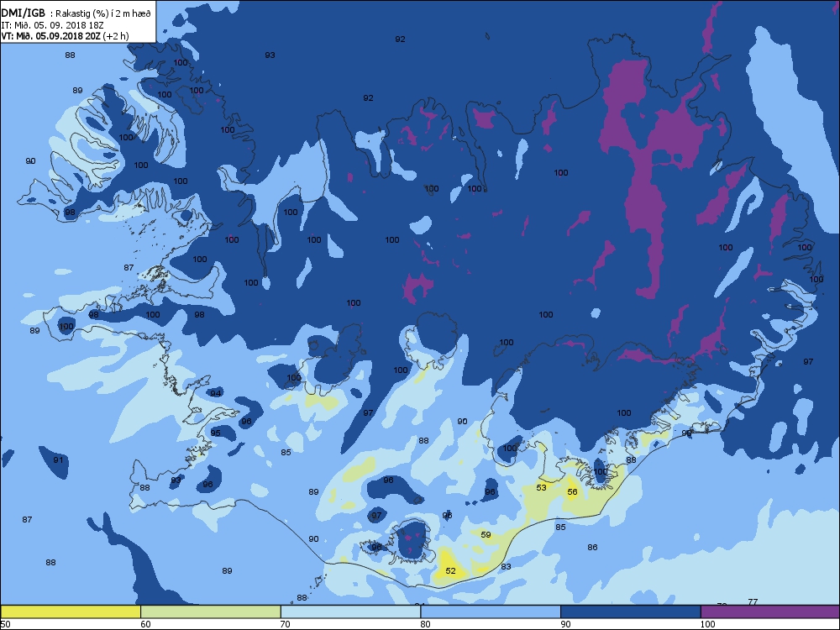Click the legend label '90' under color bar
The height and width of the screenshot is (630, 840).
(565, 624)
